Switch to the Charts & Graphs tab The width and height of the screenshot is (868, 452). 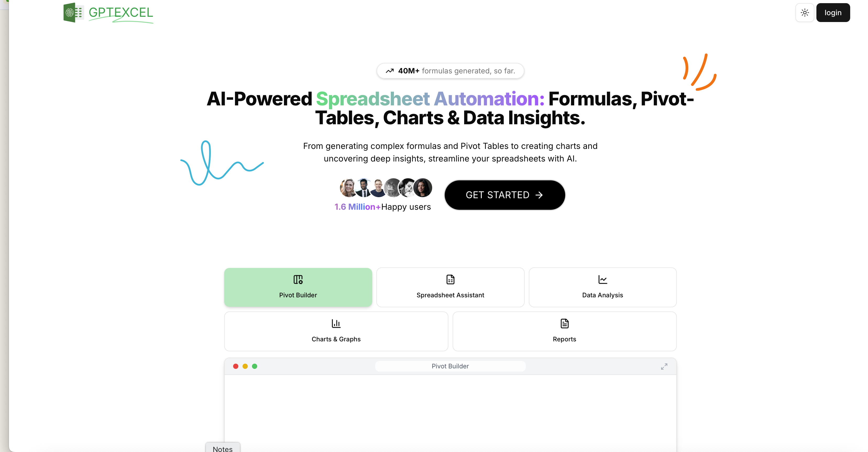[x=336, y=332]
